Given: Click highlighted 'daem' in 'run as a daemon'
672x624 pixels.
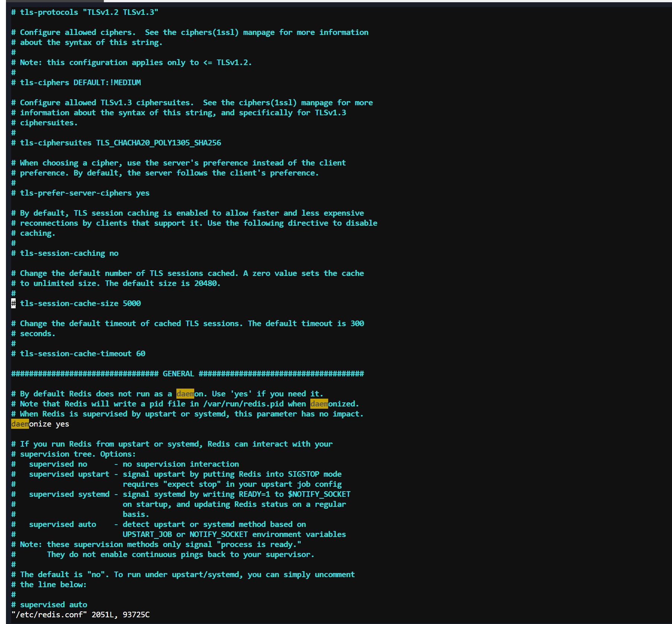Looking at the screenshot, I should click(185, 394).
